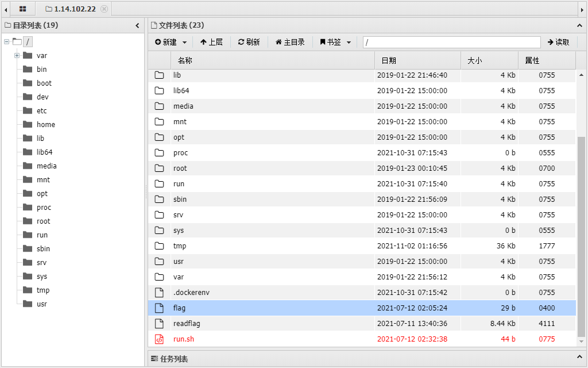Click the sbin folder icon in file list
This screenshot has width=588, height=368.
[160, 200]
